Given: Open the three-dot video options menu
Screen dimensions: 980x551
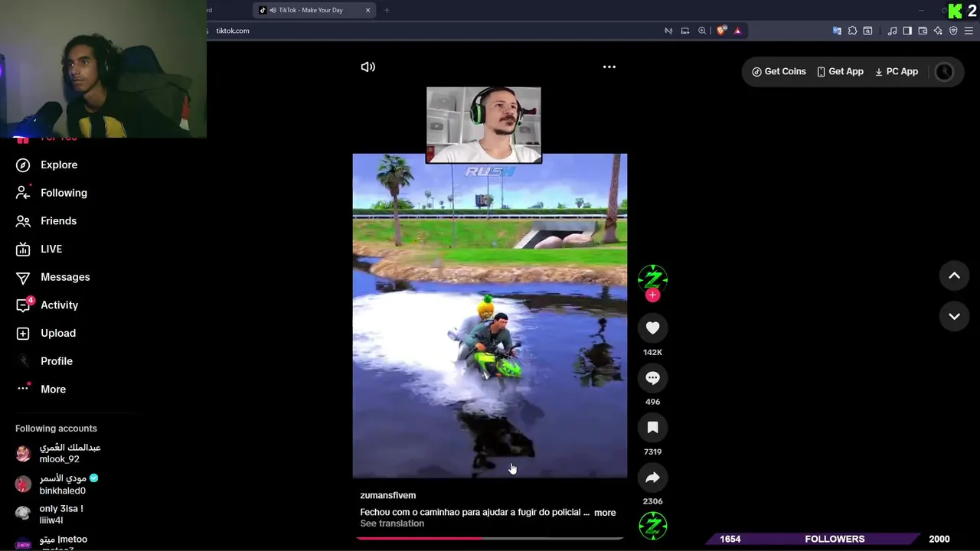Looking at the screenshot, I should pyautogui.click(x=609, y=67).
